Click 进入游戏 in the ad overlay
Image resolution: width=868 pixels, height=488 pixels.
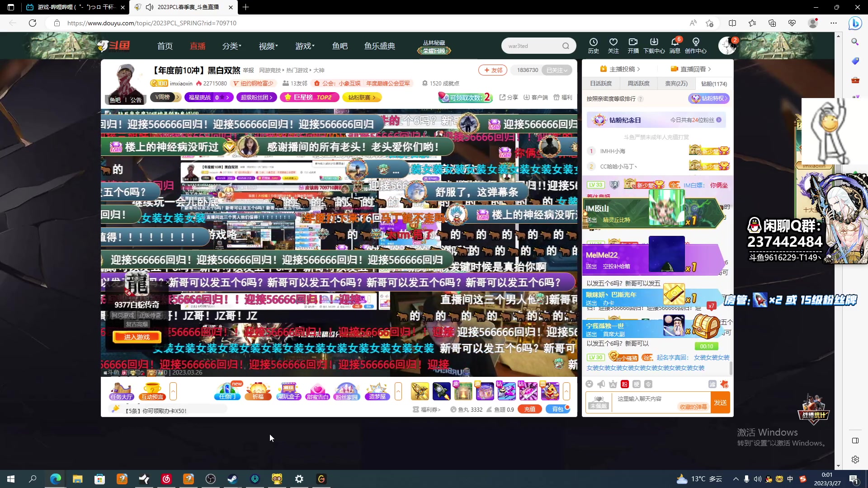(x=137, y=337)
